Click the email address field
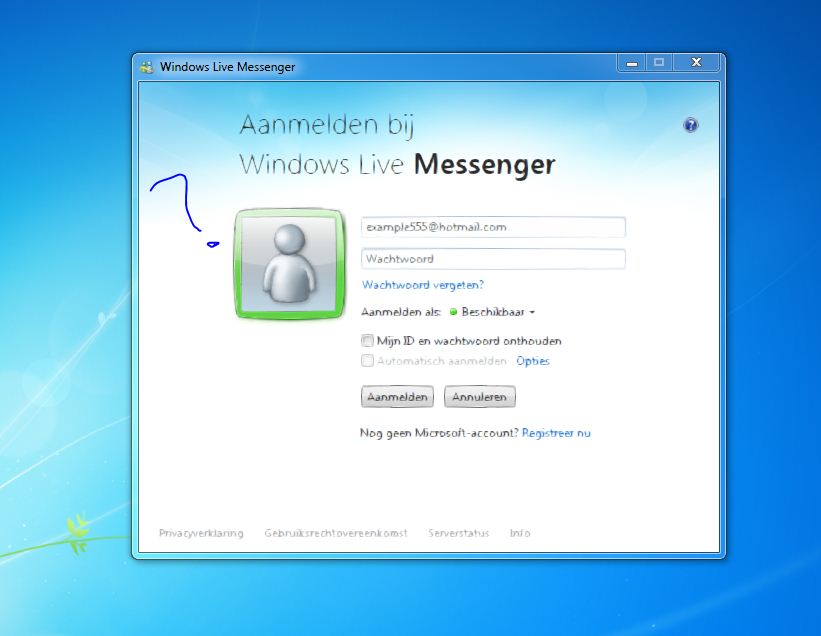 click(493, 227)
